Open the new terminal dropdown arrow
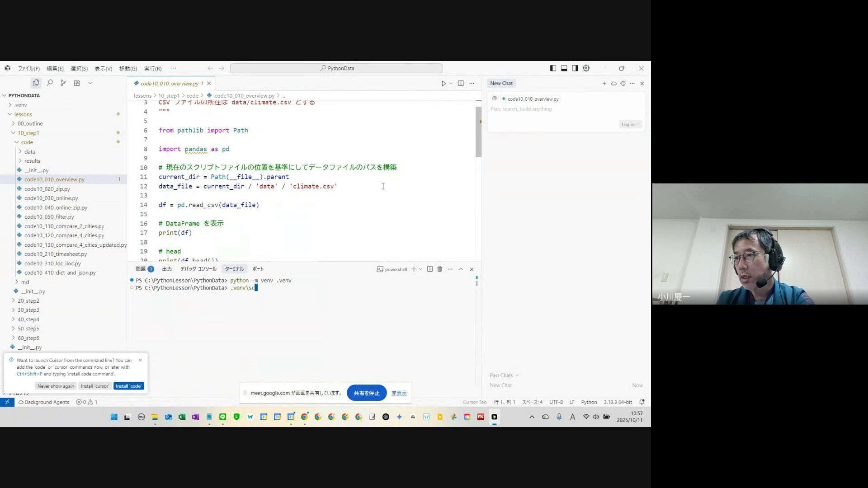868x488 pixels. [420, 269]
